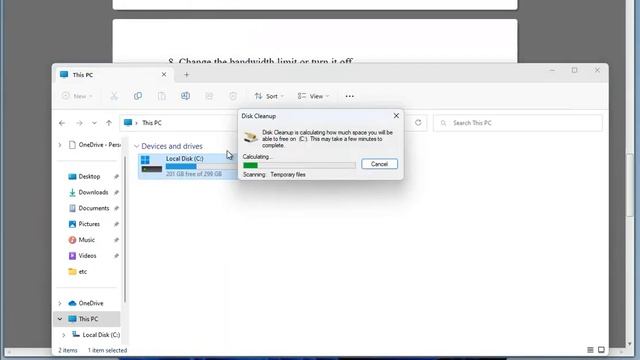Open the etc folder in sidebar

(x=82, y=271)
